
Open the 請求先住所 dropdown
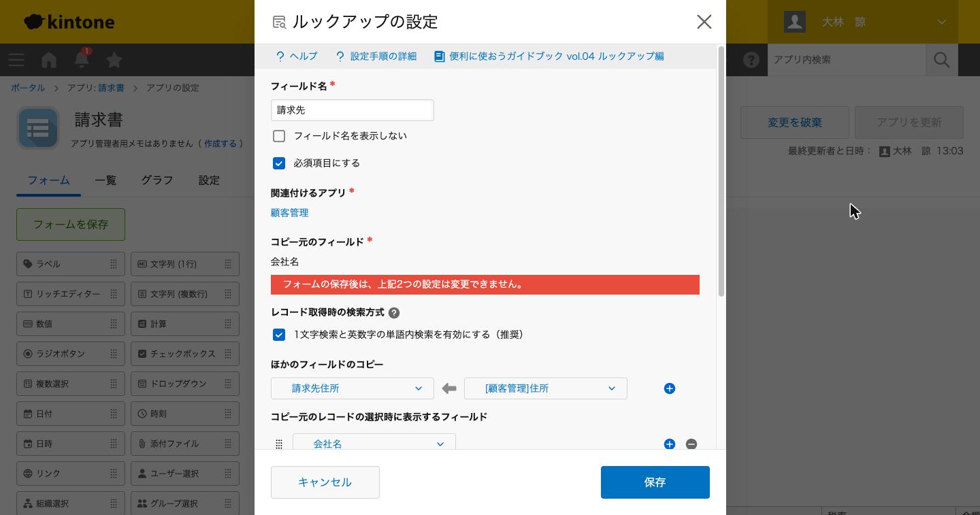pyautogui.click(x=353, y=388)
